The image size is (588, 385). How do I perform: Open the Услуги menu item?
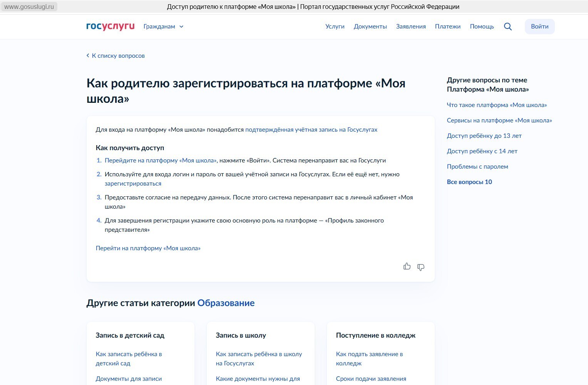tap(335, 27)
